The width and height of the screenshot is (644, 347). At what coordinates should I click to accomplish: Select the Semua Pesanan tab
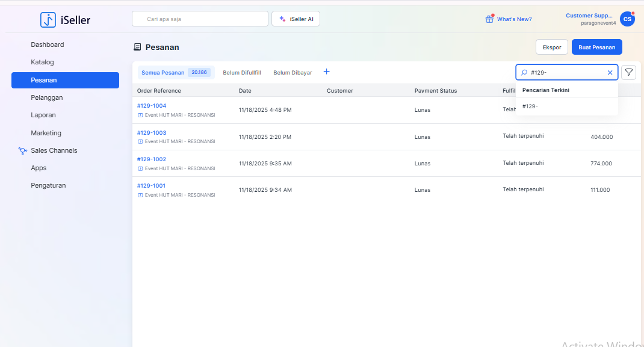[x=163, y=73]
